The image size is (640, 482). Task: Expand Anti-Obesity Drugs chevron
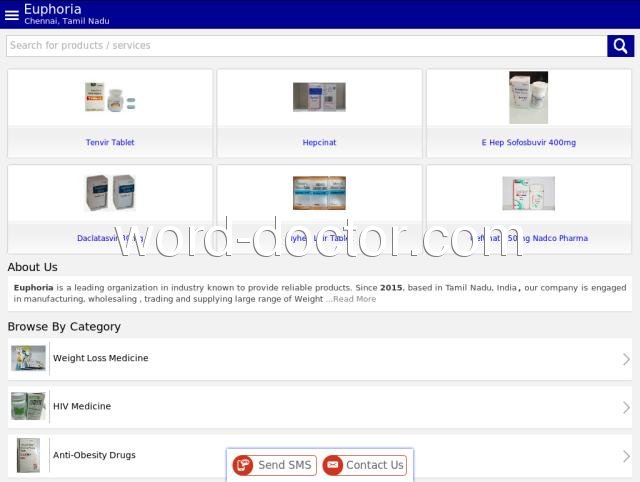(626, 456)
